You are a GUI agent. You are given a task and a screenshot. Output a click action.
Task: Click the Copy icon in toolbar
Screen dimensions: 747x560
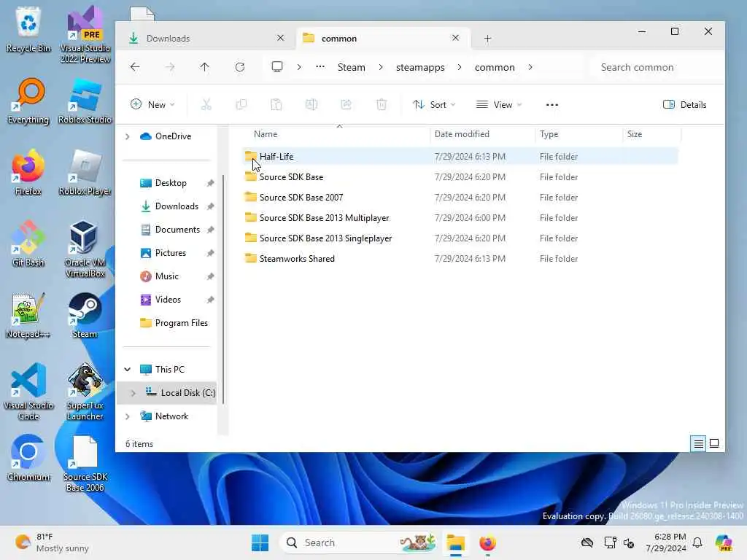pyautogui.click(x=241, y=105)
